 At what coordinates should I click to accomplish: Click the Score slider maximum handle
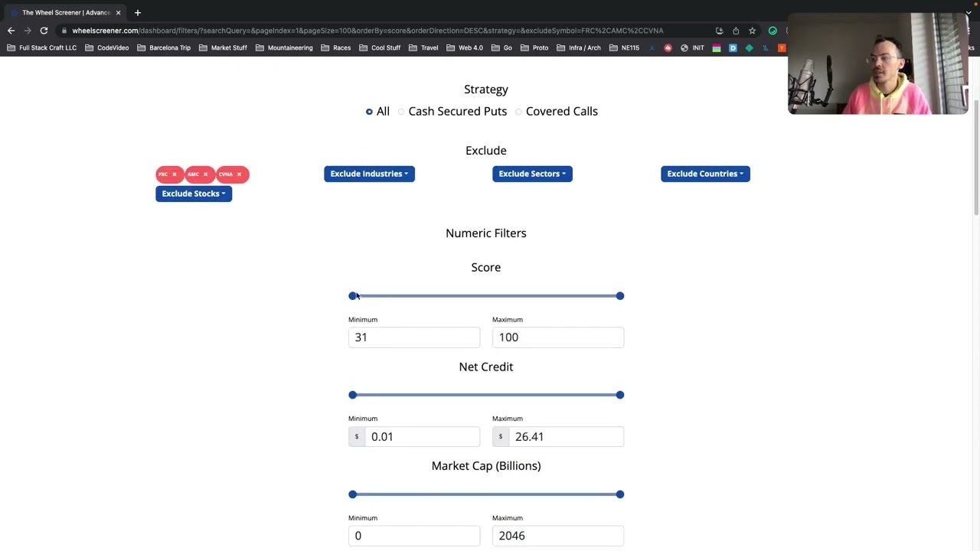click(620, 296)
